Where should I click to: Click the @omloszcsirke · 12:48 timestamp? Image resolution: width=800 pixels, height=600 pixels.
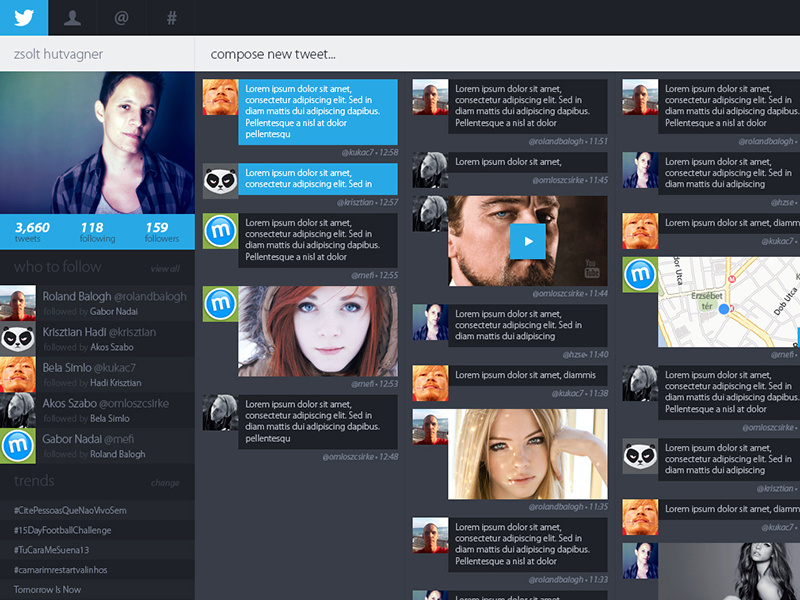[x=360, y=457]
